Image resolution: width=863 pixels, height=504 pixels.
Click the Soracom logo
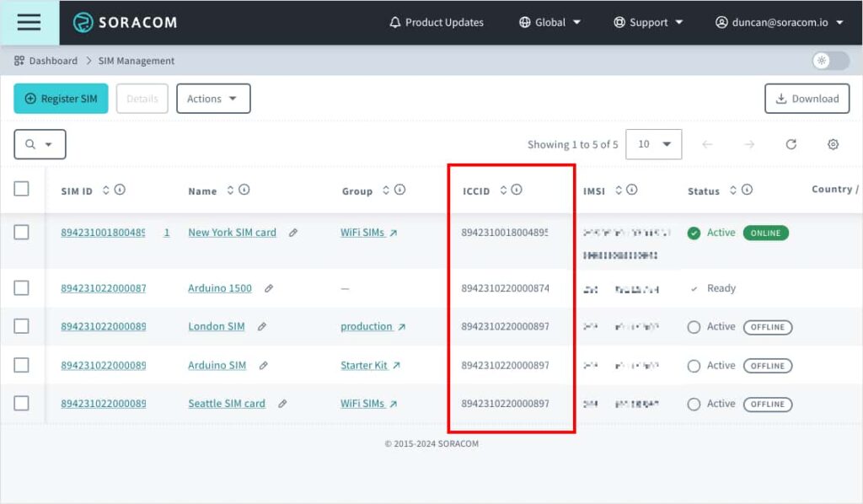click(x=125, y=23)
